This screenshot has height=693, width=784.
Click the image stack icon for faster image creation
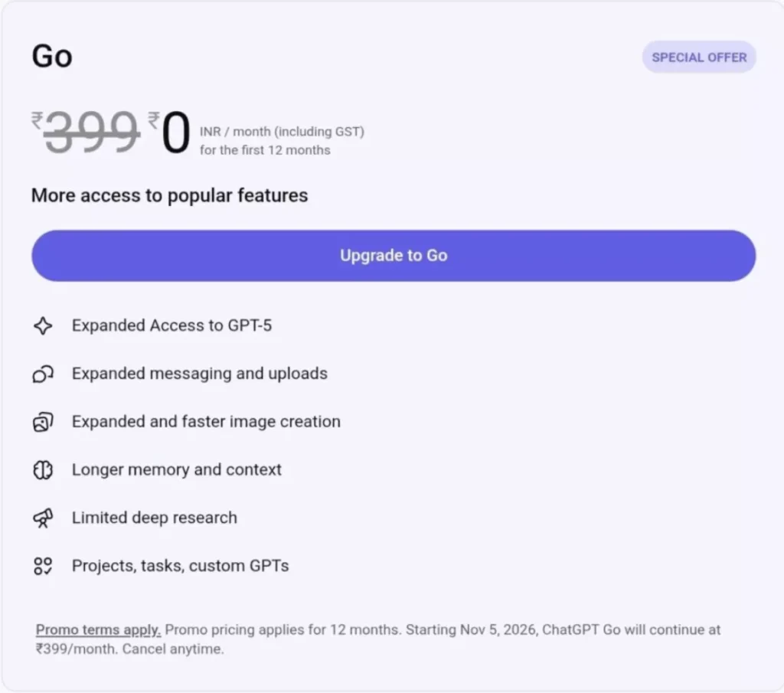pos(44,421)
